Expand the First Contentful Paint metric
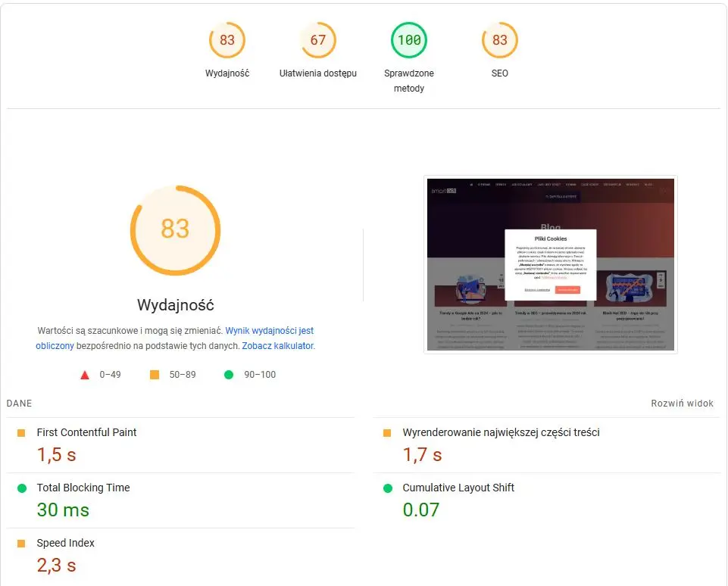The height and width of the screenshot is (586, 728). pos(87,432)
